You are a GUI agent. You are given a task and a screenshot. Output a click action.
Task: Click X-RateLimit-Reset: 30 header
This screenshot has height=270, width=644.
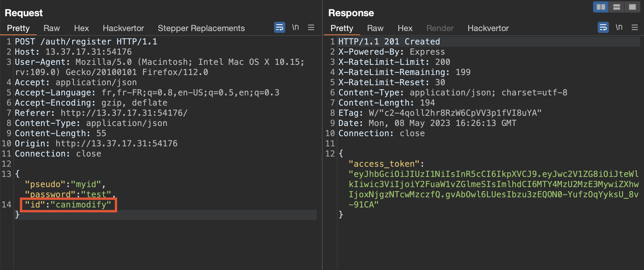[391, 82]
